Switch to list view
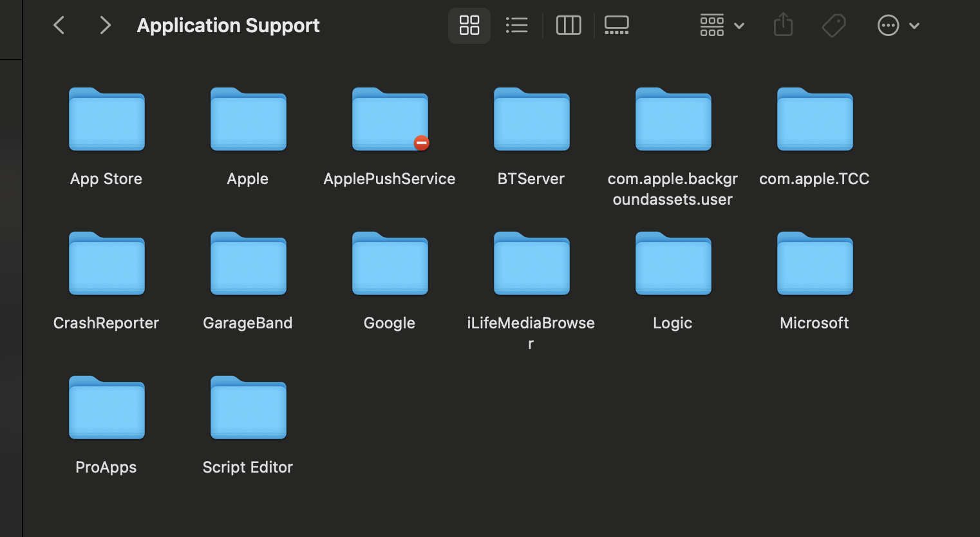 pyautogui.click(x=516, y=26)
